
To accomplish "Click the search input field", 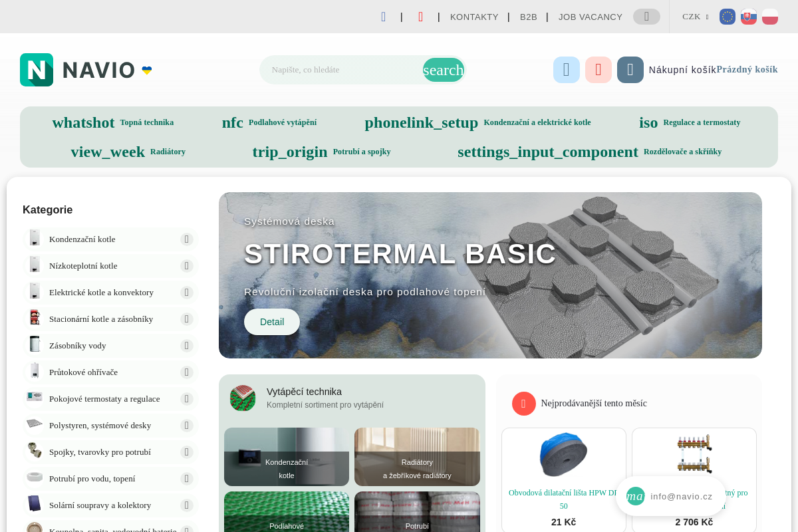I will coord(340,70).
